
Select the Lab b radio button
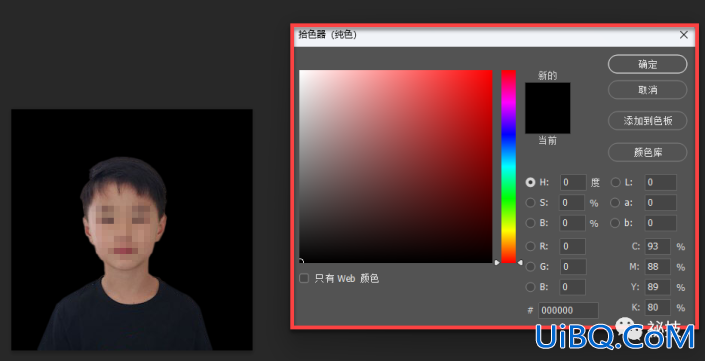tap(615, 223)
